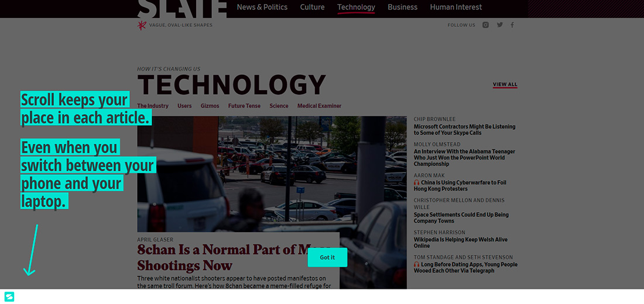Click the pink icon beside the tagline
This screenshot has width=644, height=304.
141,25
